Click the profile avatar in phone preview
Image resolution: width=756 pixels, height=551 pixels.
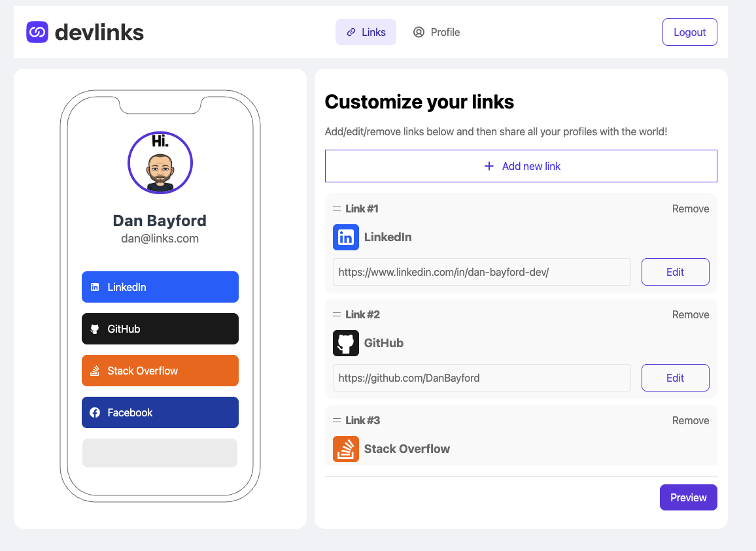pos(160,163)
